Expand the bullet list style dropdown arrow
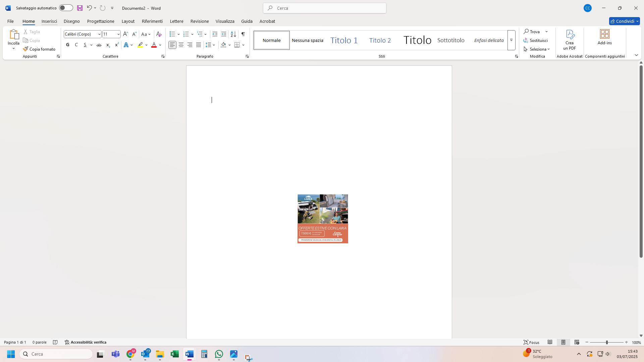Screen dimensions: 644x362 coord(178,34)
